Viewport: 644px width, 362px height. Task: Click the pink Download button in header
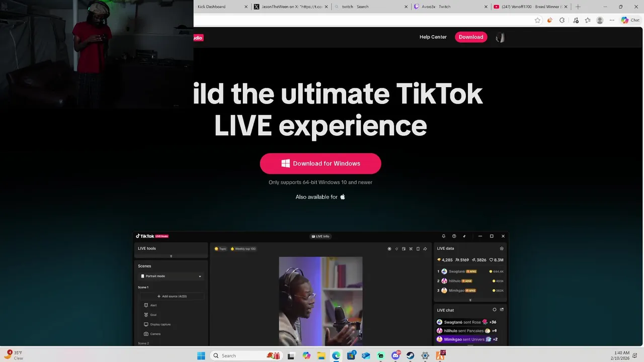click(x=471, y=37)
